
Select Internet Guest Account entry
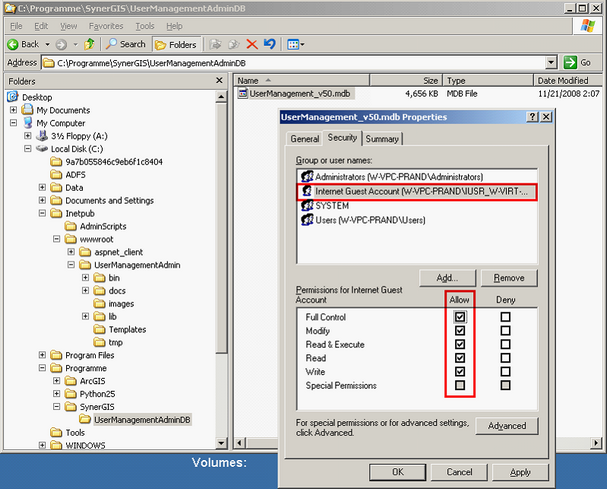coord(417,192)
